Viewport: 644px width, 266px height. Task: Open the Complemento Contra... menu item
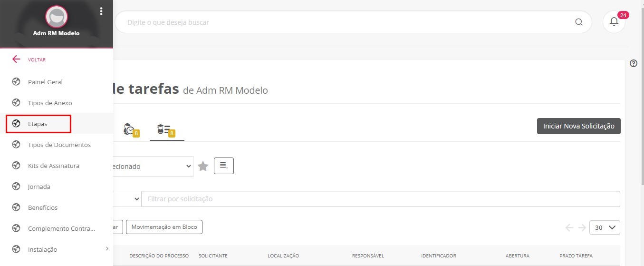pos(57,228)
